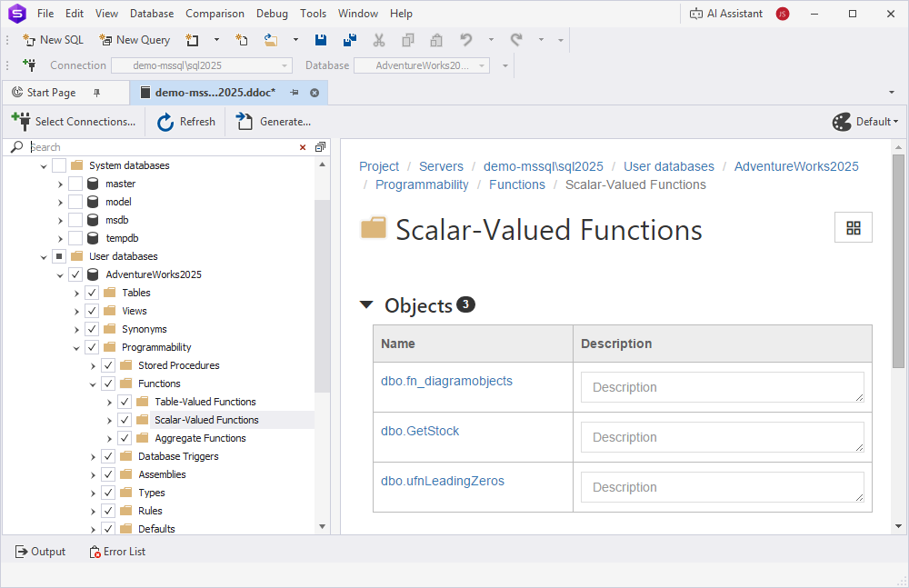Open the dbo.ufnLeadingZeros link
This screenshot has width=909, height=588.
pos(443,481)
